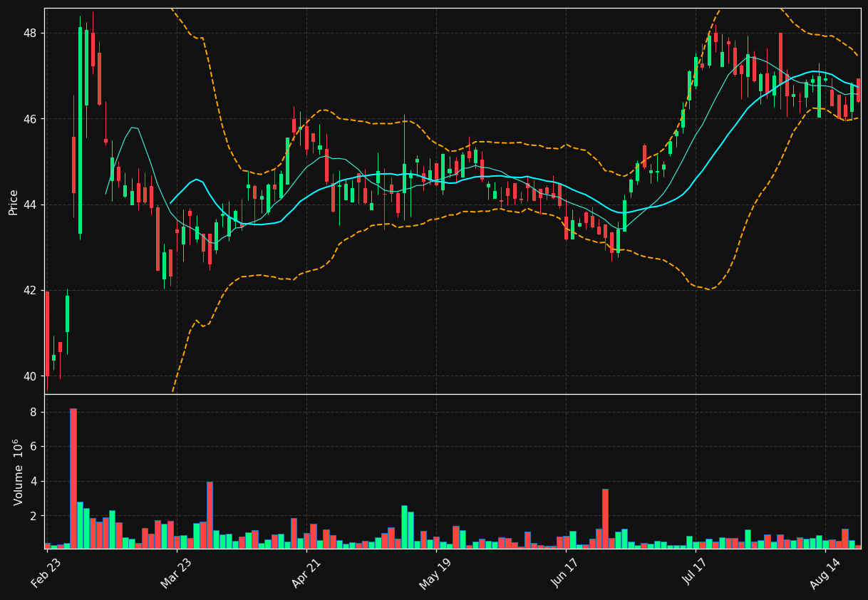Image resolution: width=868 pixels, height=600 pixels.
Task: Click the 44 price axis tick label
Action: point(31,205)
